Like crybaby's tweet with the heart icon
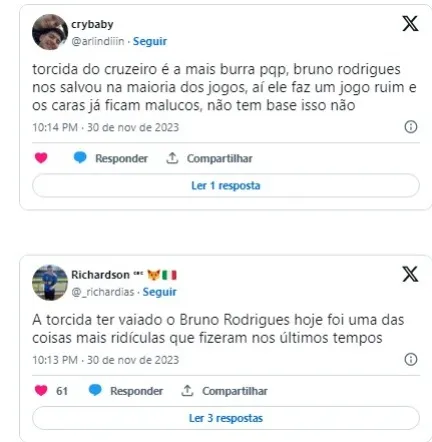The width and height of the screenshot is (432, 442). [x=41, y=158]
